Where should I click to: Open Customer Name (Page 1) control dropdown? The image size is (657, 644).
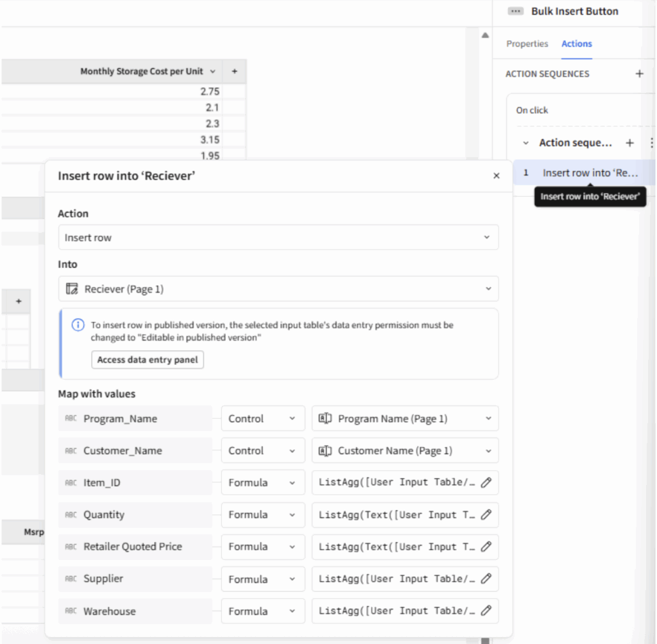405,450
